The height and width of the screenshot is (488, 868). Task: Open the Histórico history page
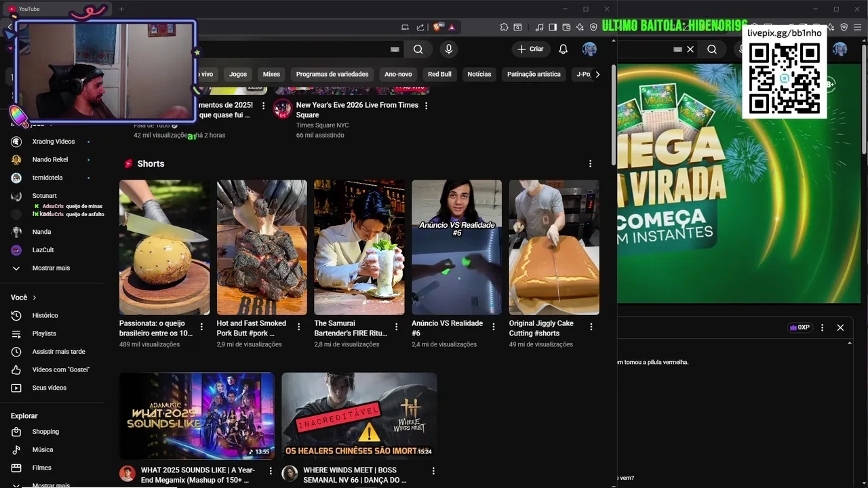click(x=45, y=316)
